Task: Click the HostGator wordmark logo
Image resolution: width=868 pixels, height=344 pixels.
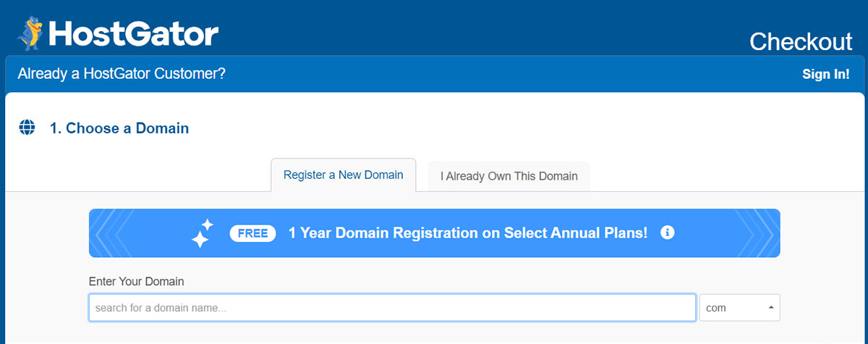Action: (x=133, y=35)
